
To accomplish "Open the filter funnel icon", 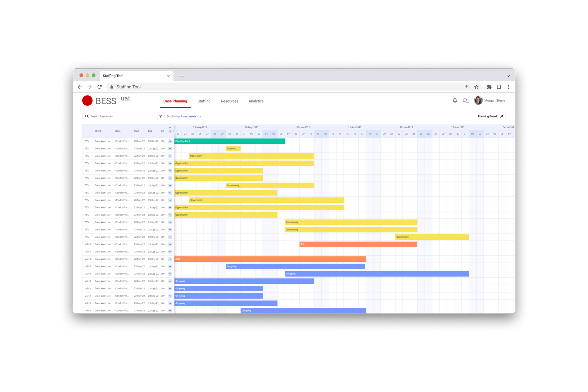I will coord(161,116).
